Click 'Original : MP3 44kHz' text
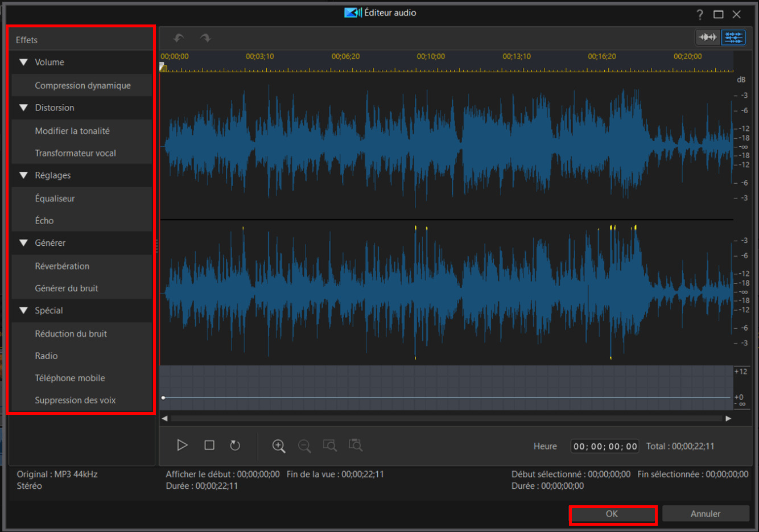The width and height of the screenshot is (759, 532). (57, 474)
